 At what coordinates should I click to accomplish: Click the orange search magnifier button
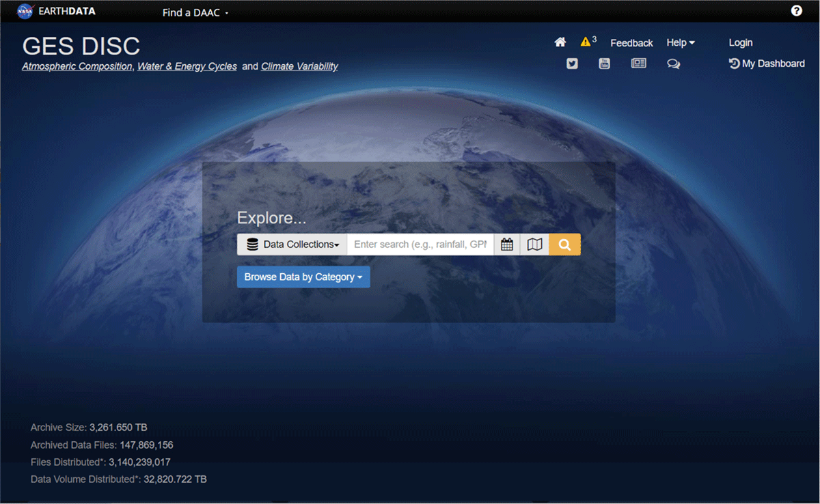pyautogui.click(x=564, y=244)
